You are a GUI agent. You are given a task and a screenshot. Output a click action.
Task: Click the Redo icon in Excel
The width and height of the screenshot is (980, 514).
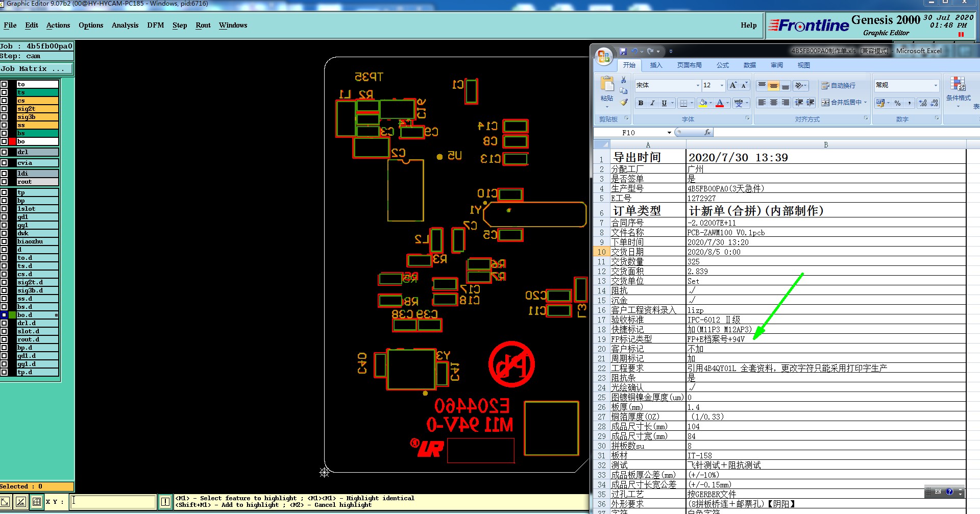coord(650,51)
